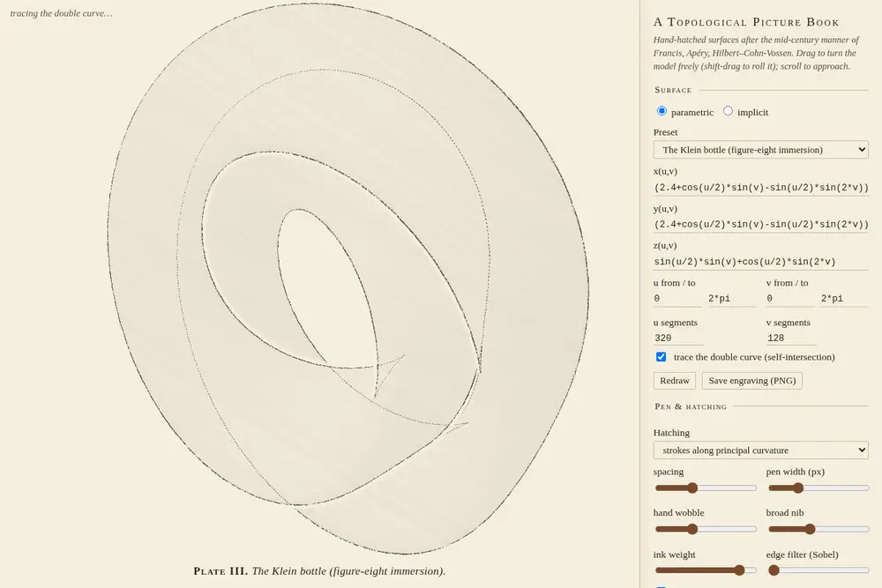Click Save engraving (PNG) button

[752, 381]
